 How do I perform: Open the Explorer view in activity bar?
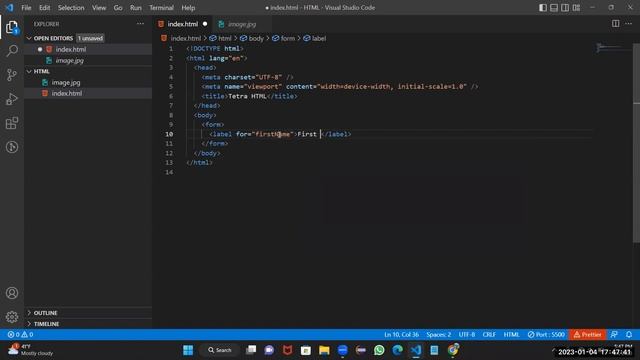pos(12,27)
